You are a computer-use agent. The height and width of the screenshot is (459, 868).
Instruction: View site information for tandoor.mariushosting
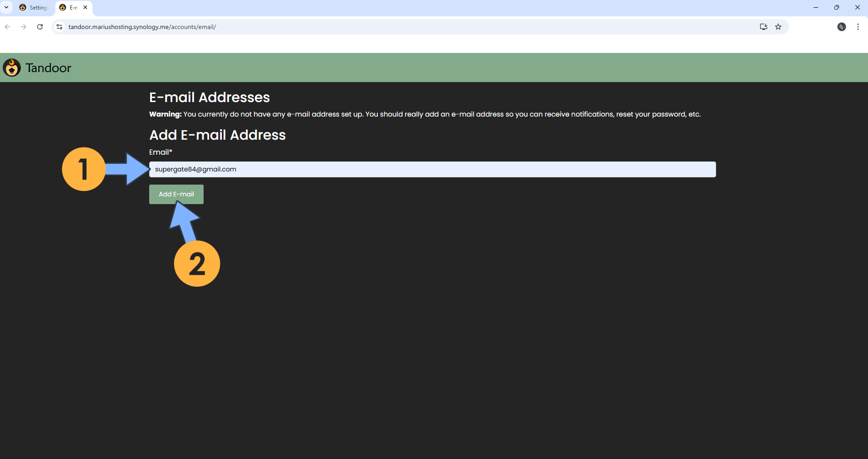coord(59,27)
